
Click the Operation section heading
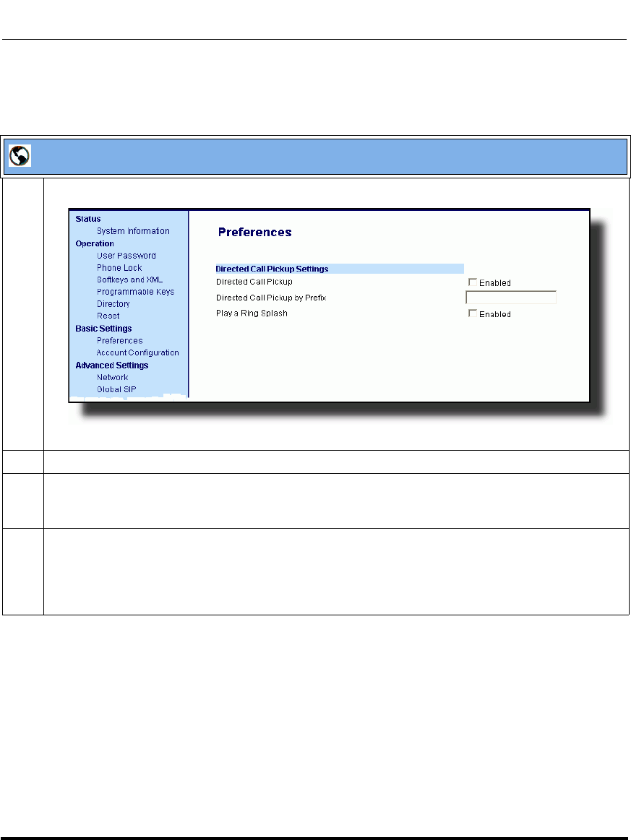[95, 243]
